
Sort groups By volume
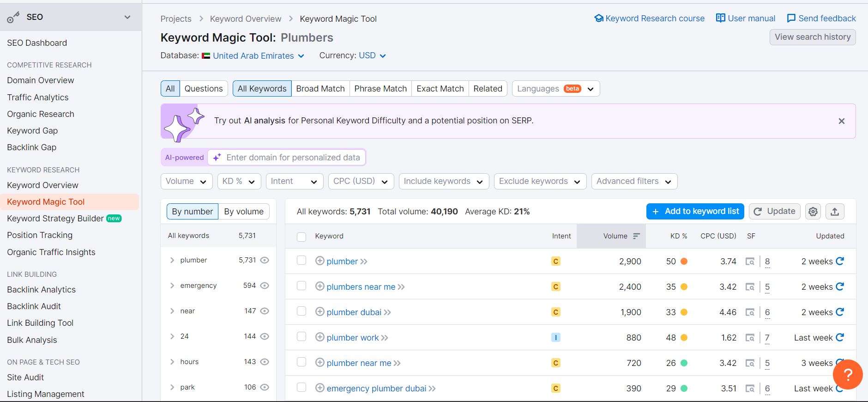tap(244, 212)
